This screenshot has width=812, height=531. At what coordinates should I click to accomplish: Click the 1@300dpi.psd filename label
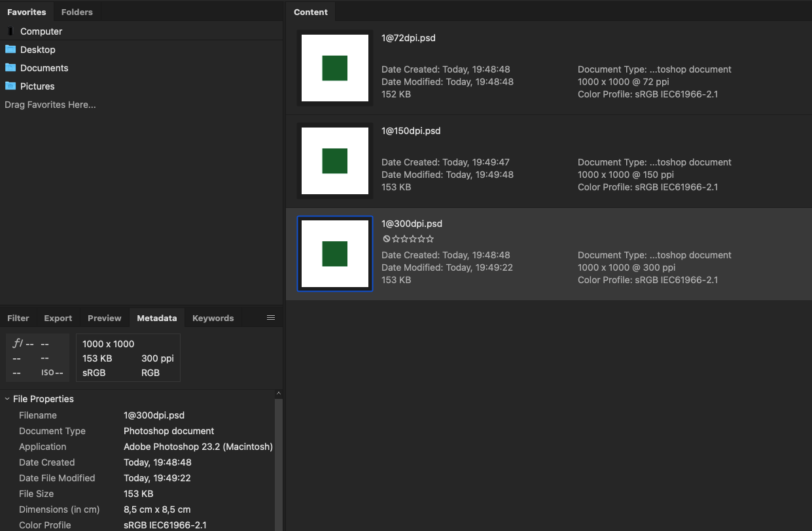(x=412, y=224)
